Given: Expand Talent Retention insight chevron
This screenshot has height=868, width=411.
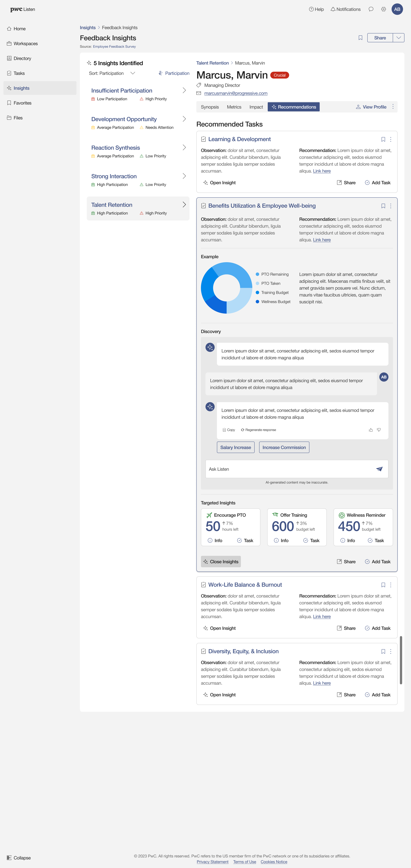Looking at the screenshot, I should [184, 205].
